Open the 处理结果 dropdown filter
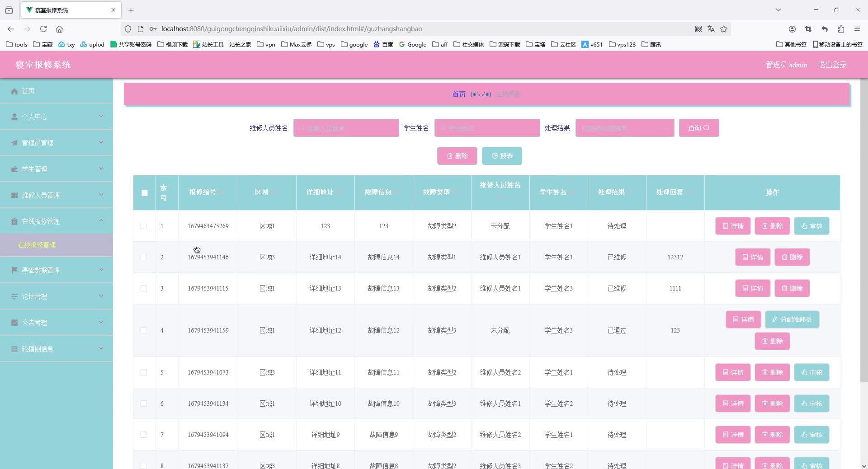Viewport: 868px width, 469px height. (625, 128)
